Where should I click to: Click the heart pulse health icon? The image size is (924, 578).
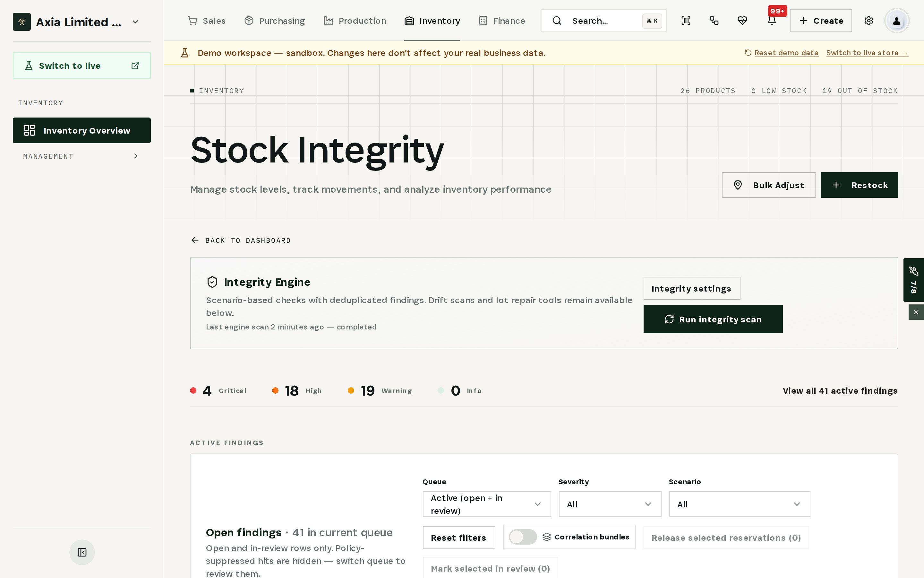(742, 21)
